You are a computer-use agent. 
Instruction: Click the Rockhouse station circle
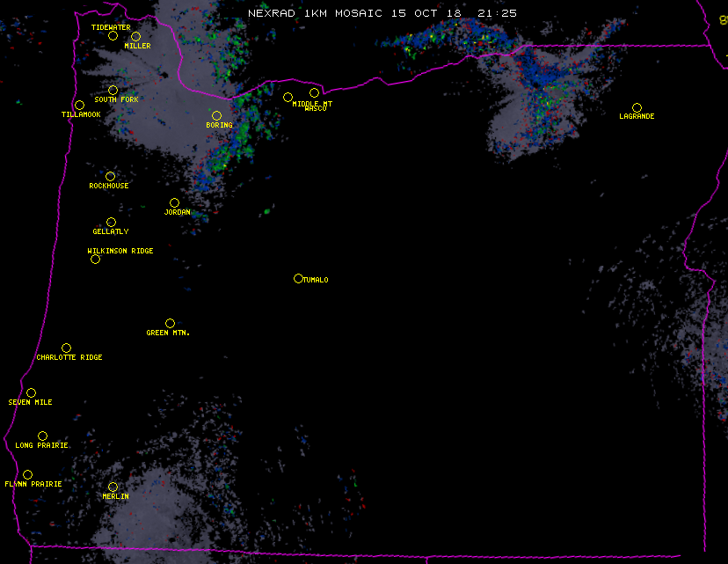tap(110, 177)
